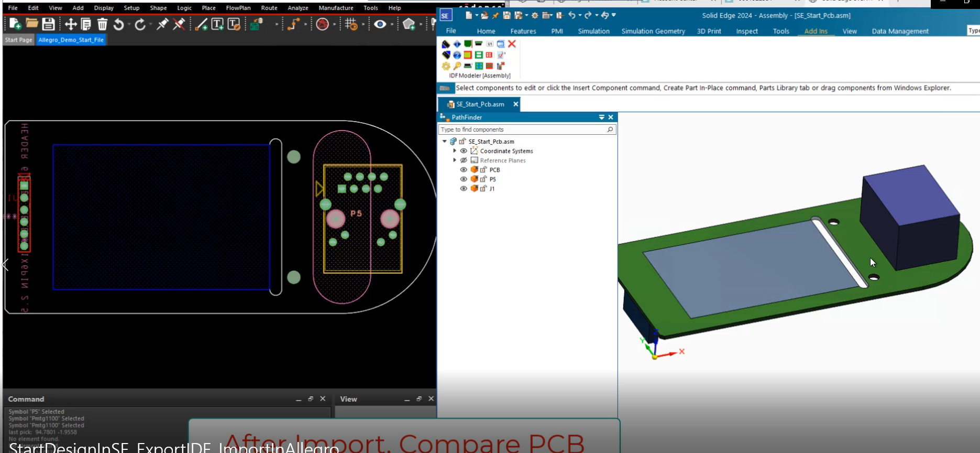Select the Edit Text tool in Allegro

(x=234, y=24)
